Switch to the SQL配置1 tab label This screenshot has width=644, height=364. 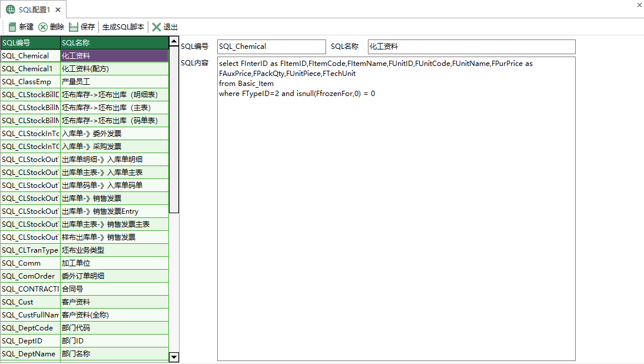pyautogui.click(x=35, y=9)
